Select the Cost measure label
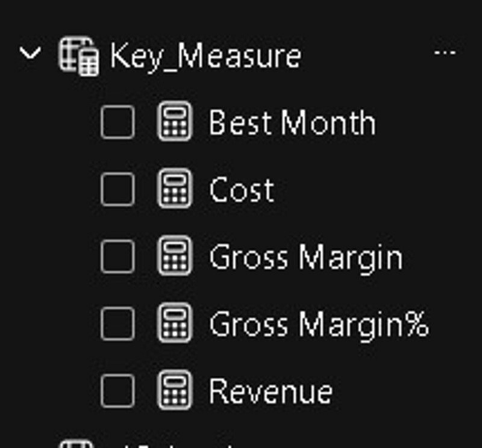The height and width of the screenshot is (448, 482). pyautogui.click(x=242, y=190)
